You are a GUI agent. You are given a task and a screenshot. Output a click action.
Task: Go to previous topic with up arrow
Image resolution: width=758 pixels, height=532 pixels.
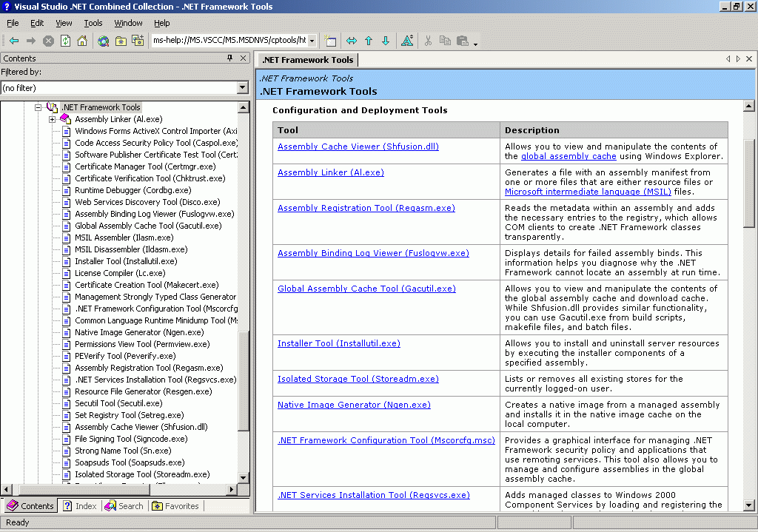pos(369,41)
